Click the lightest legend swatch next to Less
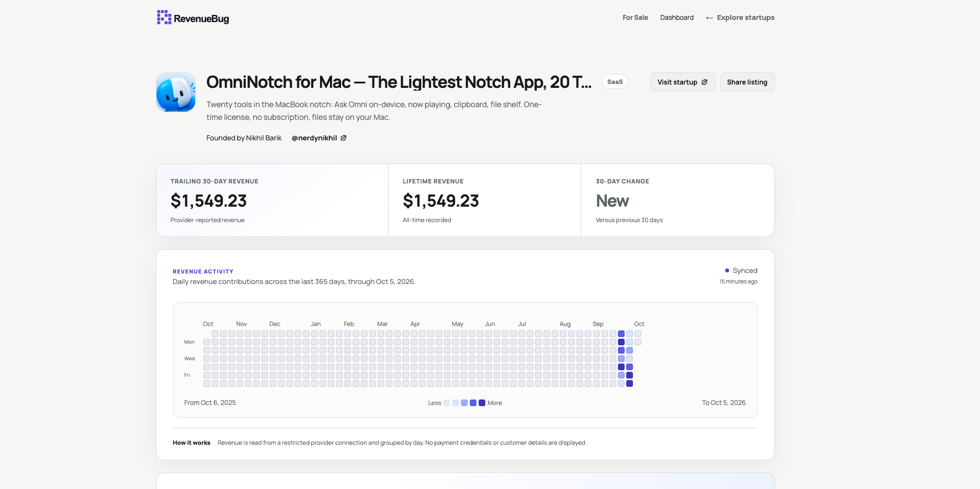 (447, 403)
